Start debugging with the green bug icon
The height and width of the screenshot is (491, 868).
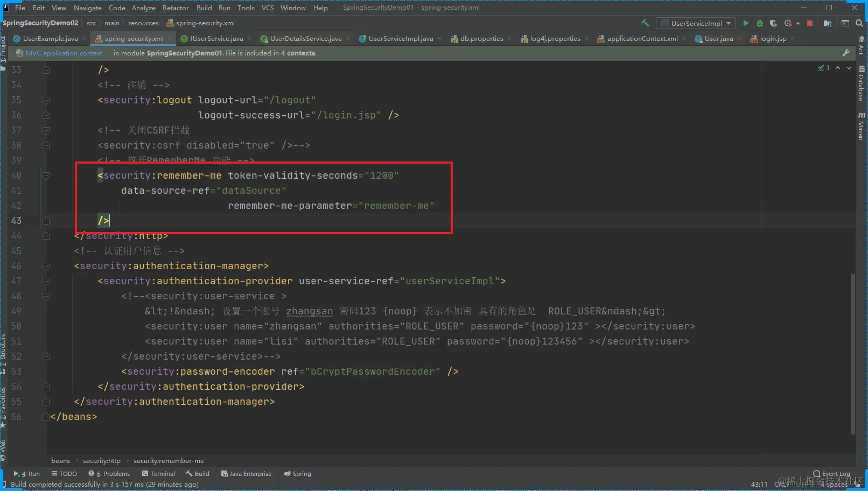point(760,23)
